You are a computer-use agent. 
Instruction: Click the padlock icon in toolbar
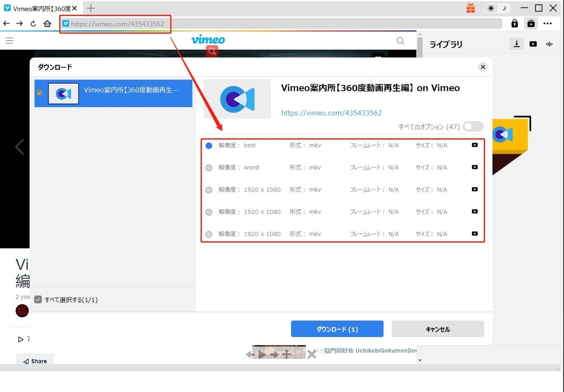[515, 23]
